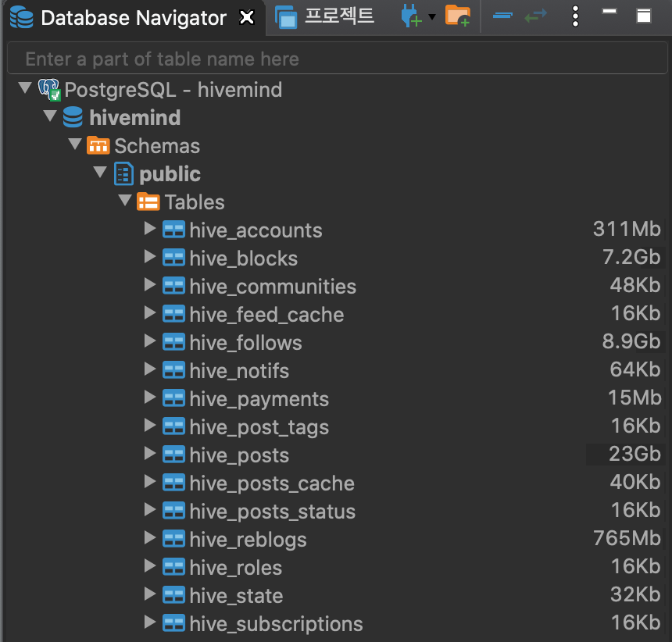672x642 pixels.
Task: Click the 23Gb size of hive_posts
Action: click(634, 454)
